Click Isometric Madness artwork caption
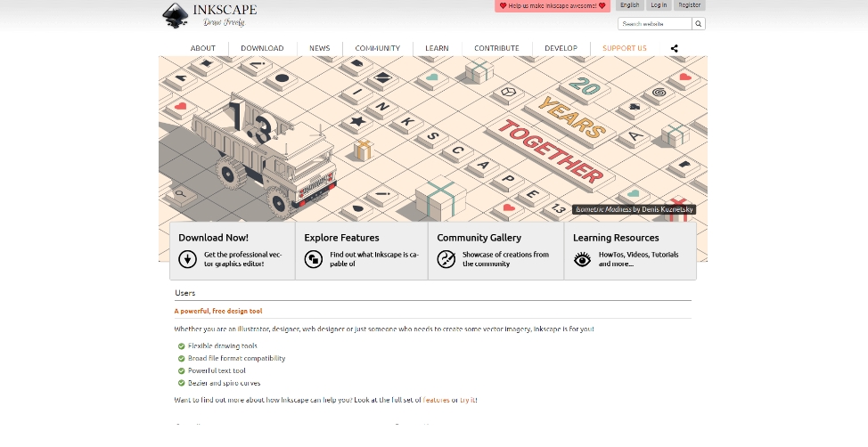The height and width of the screenshot is (447, 868). [x=634, y=209]
